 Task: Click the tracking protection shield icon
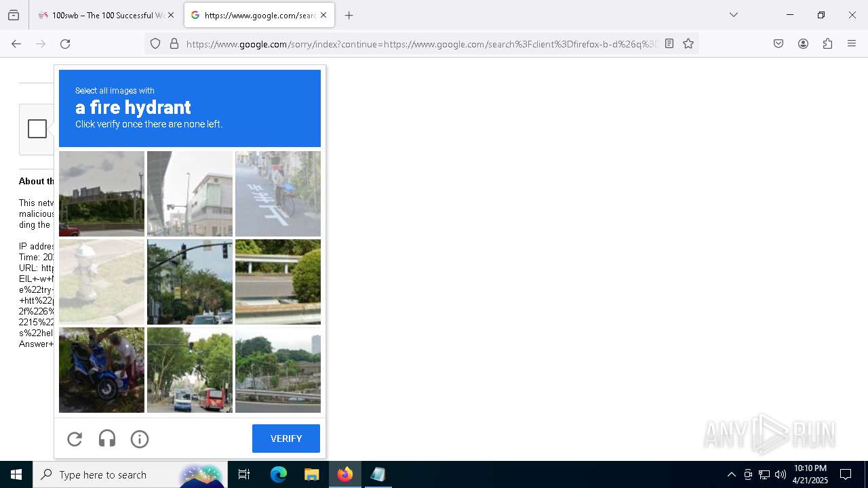155,43
